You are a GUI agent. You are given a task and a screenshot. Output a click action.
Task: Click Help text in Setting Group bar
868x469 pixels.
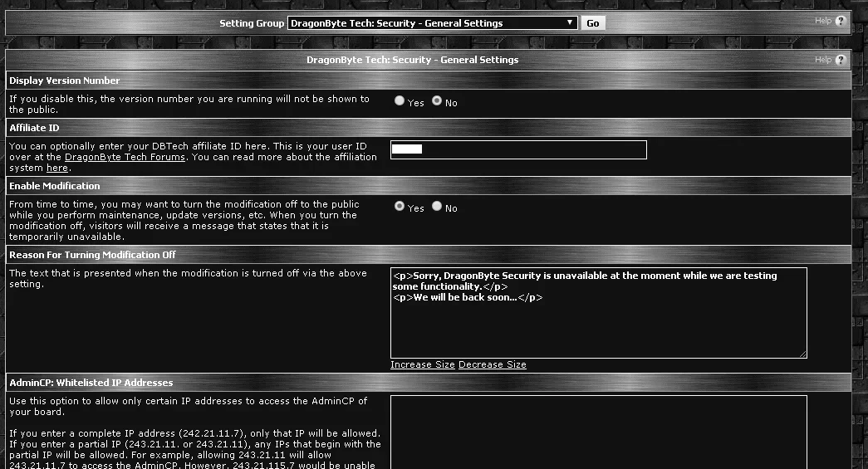pos(822,21)
